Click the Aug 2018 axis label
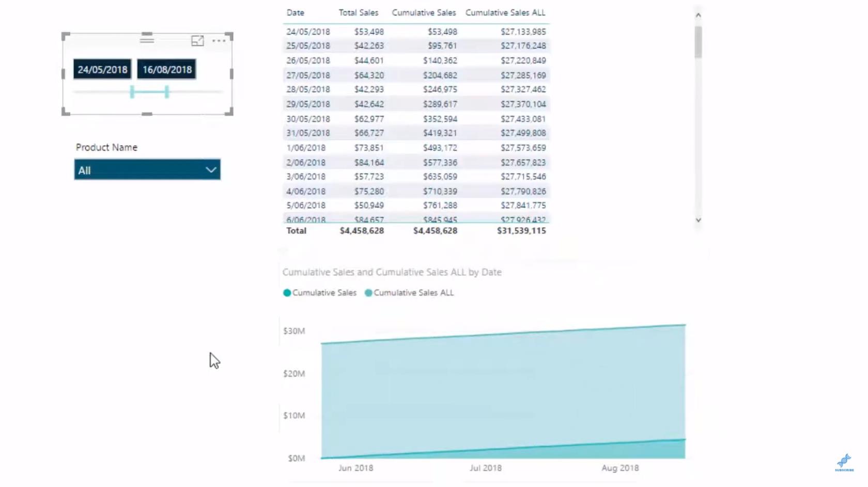The height and width of the screenshot is (487, 868). 620,468
